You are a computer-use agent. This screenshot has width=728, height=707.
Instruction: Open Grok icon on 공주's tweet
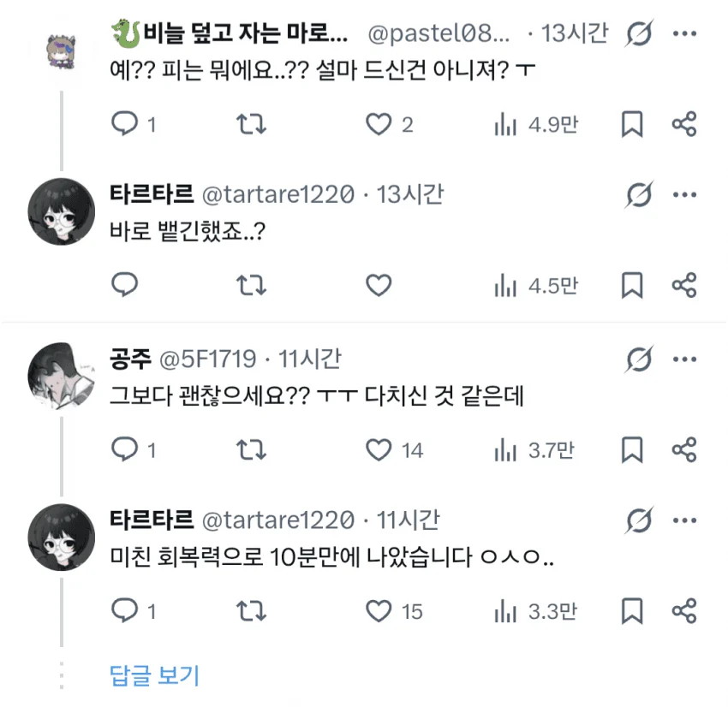639,359
